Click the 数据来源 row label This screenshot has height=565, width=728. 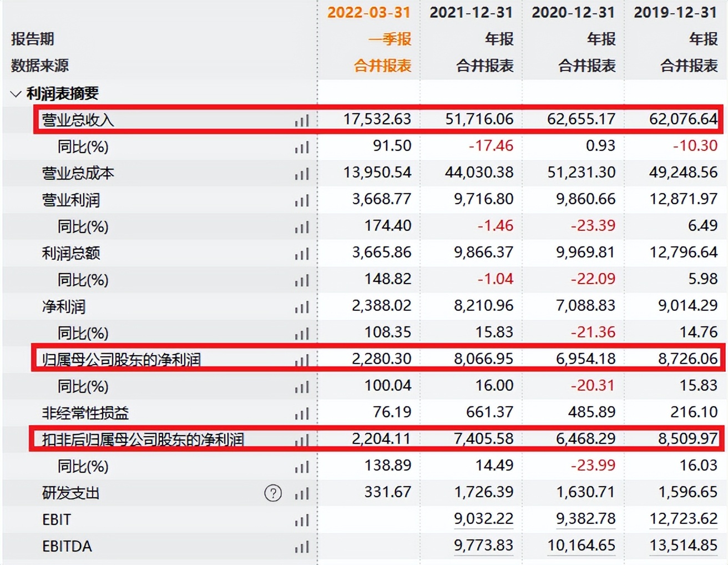click(40, 65)
